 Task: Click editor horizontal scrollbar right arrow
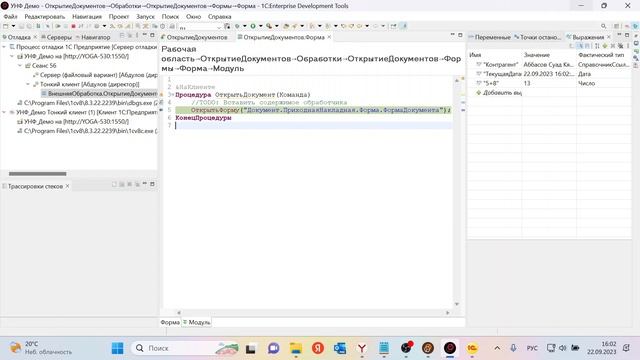[448, 313]
